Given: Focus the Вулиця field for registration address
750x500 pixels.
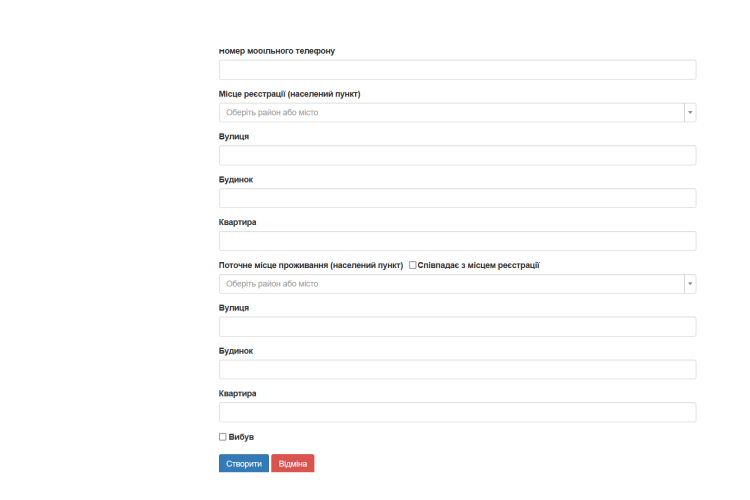Looking at the screenshot, I should click(x=457, y=156).
